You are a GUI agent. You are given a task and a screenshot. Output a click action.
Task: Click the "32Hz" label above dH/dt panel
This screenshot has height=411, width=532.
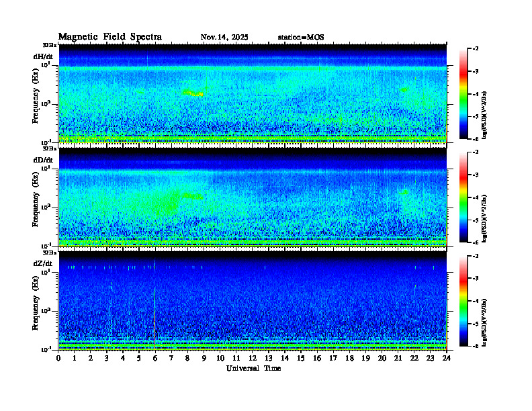(50, 45)
